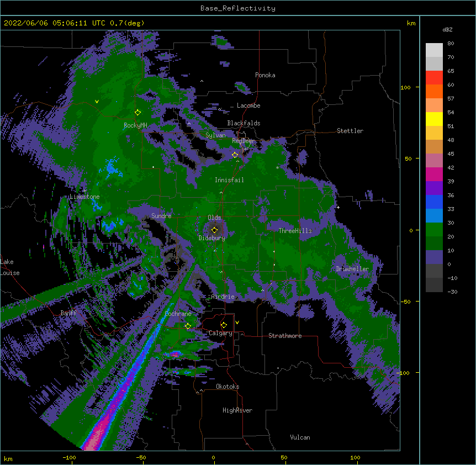Click the yellow diamond marker at RockyMH

(137, 112)
